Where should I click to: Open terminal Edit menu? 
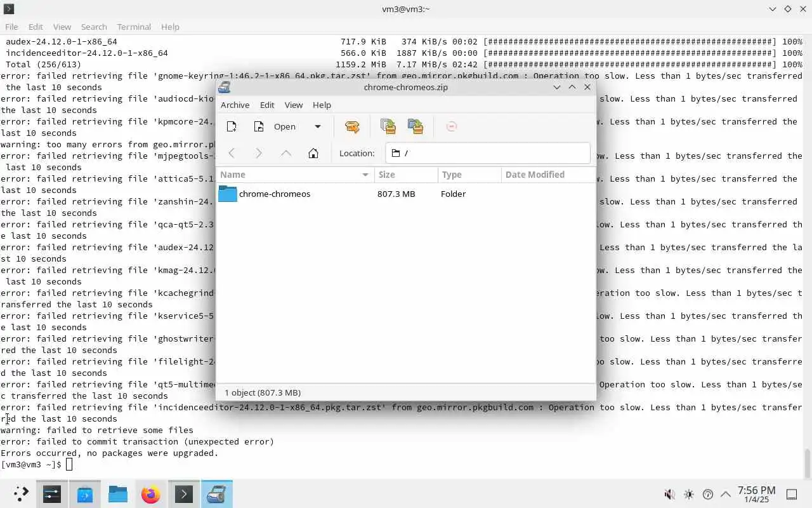[x=36, y=27]
